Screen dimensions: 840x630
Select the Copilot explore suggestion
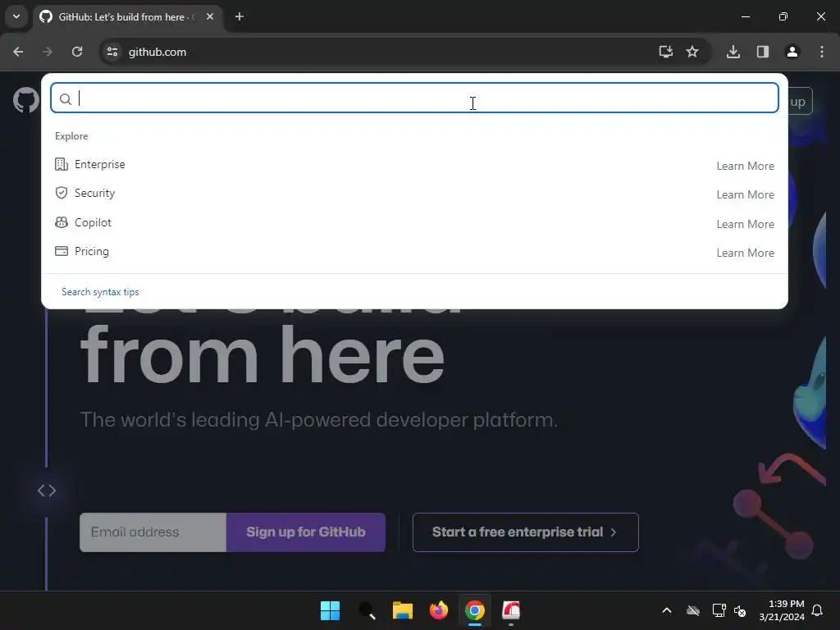pos(414,223)
